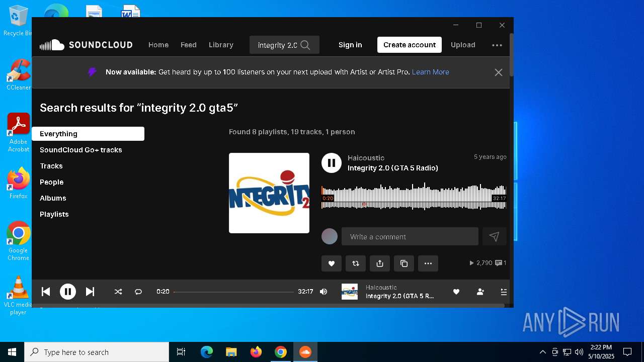Toggle repeat mode
644x362 pixels.
[x=138, y=292]
